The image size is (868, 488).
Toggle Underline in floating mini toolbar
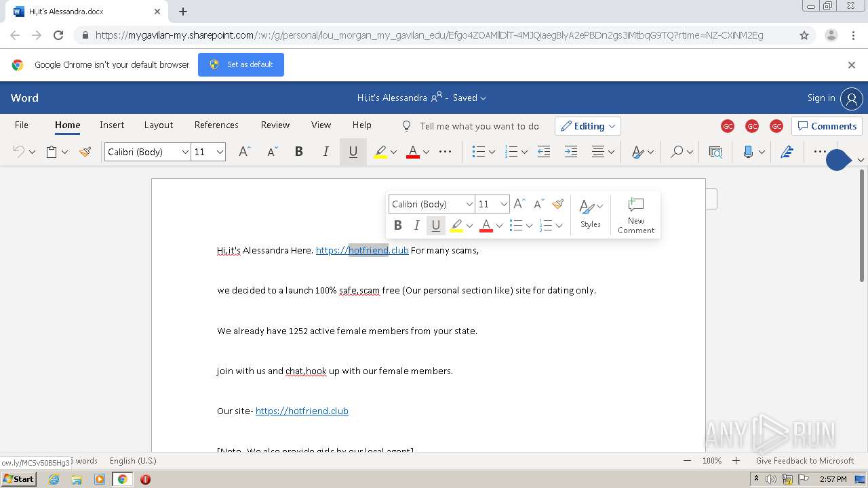(x=436, y=225)
